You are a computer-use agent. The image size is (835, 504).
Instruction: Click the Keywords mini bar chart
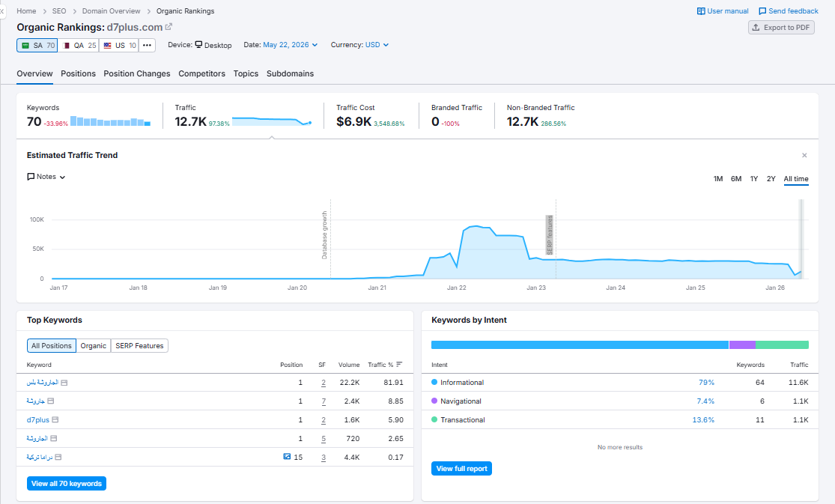(110, 121)
